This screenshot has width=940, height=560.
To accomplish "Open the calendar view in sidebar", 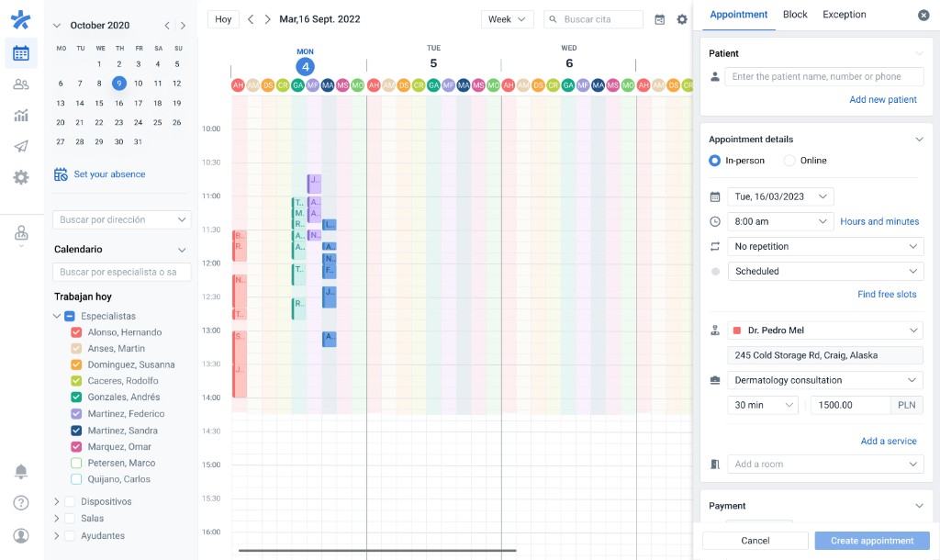I will coord(21,53).
